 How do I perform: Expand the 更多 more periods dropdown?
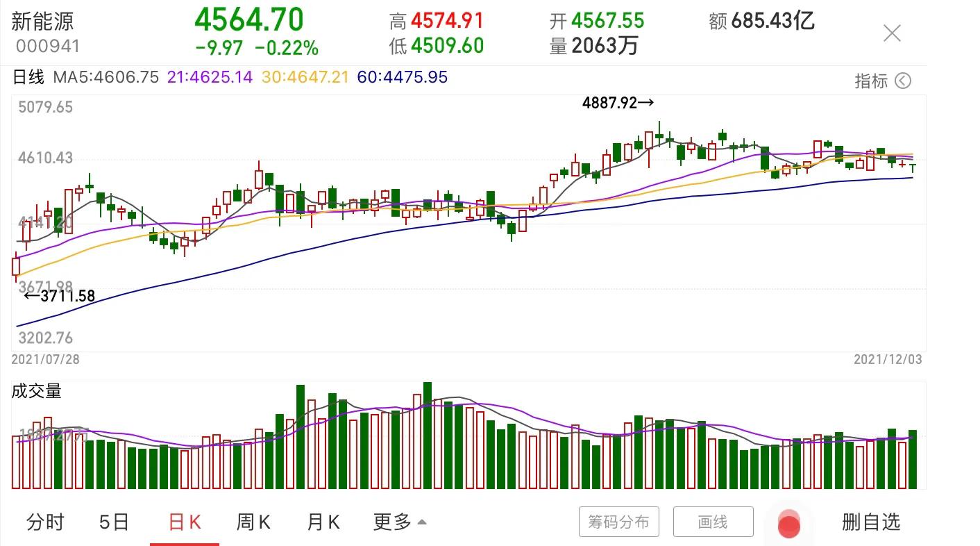click(400, 522)
